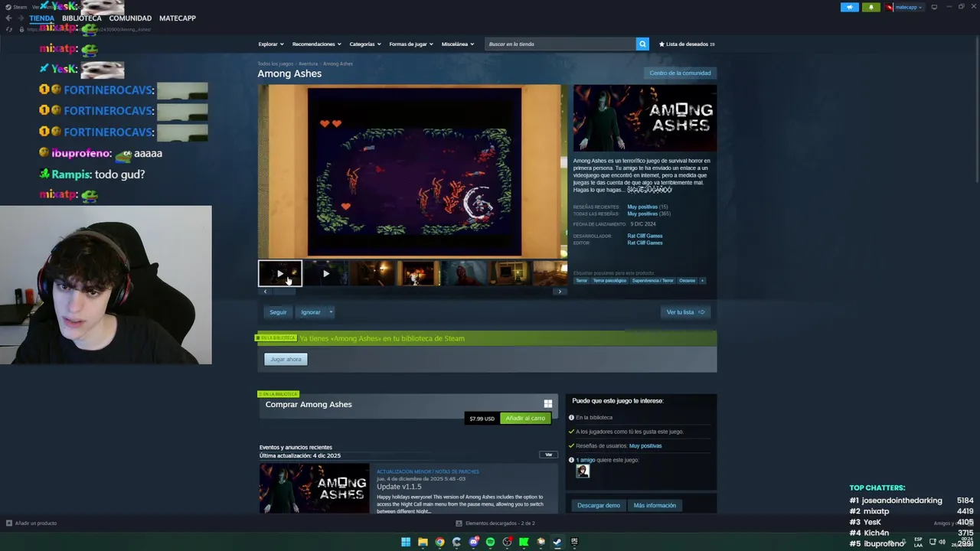Open the Terror tag
This screenshot has width=980, height=551.
coord(582,281)
